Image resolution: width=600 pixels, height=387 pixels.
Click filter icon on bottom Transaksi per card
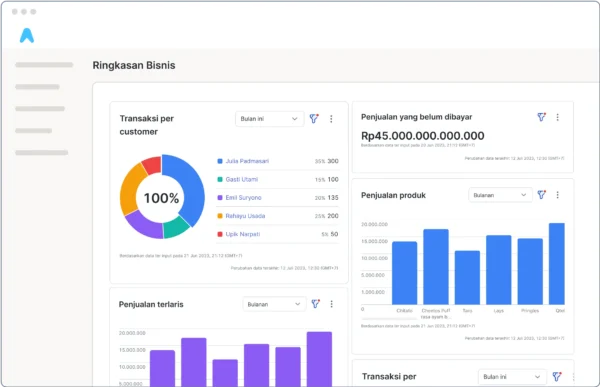(x=557, y=377)
